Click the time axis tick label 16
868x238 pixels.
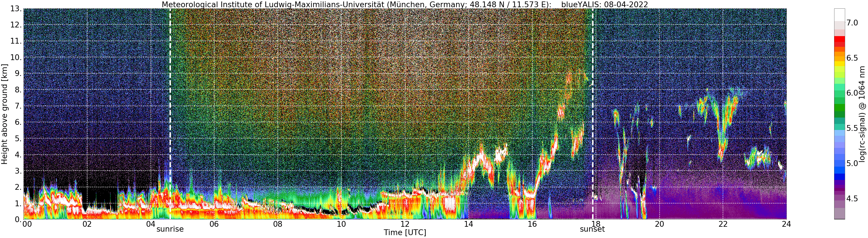[532, 224]
